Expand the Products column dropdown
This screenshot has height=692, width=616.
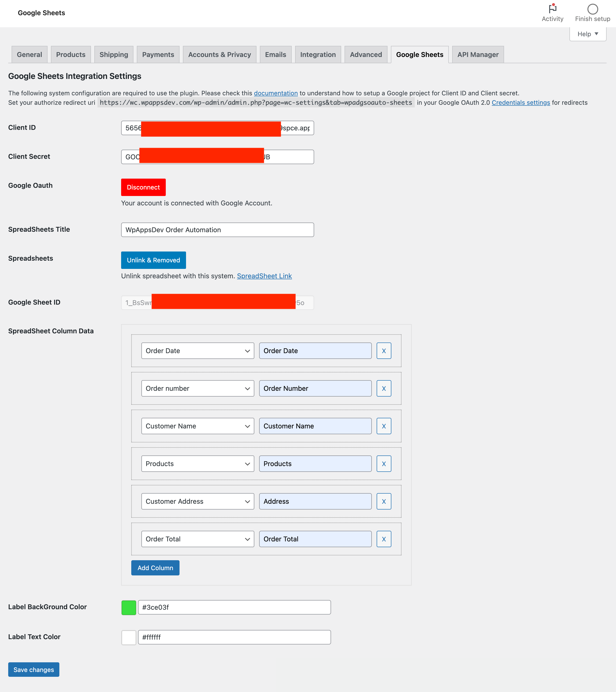coord(247,463)
